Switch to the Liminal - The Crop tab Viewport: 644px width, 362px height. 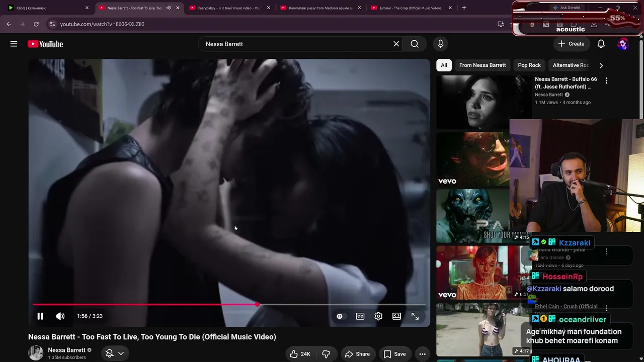pos(411,8)
